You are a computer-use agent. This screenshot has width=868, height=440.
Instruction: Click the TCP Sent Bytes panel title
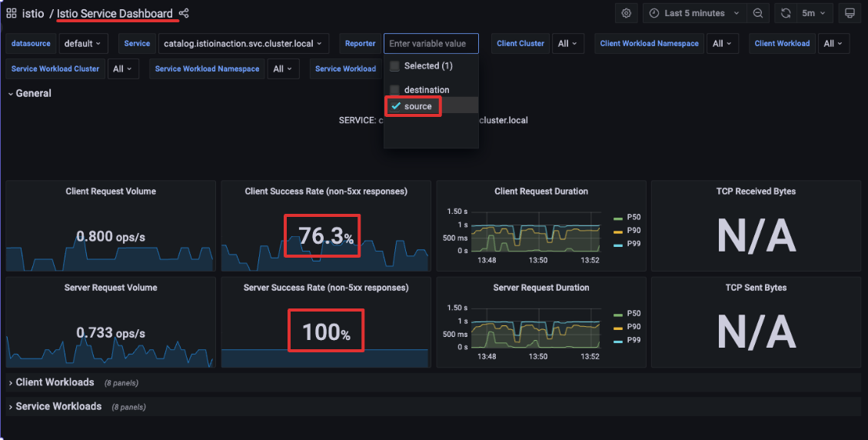756,288
